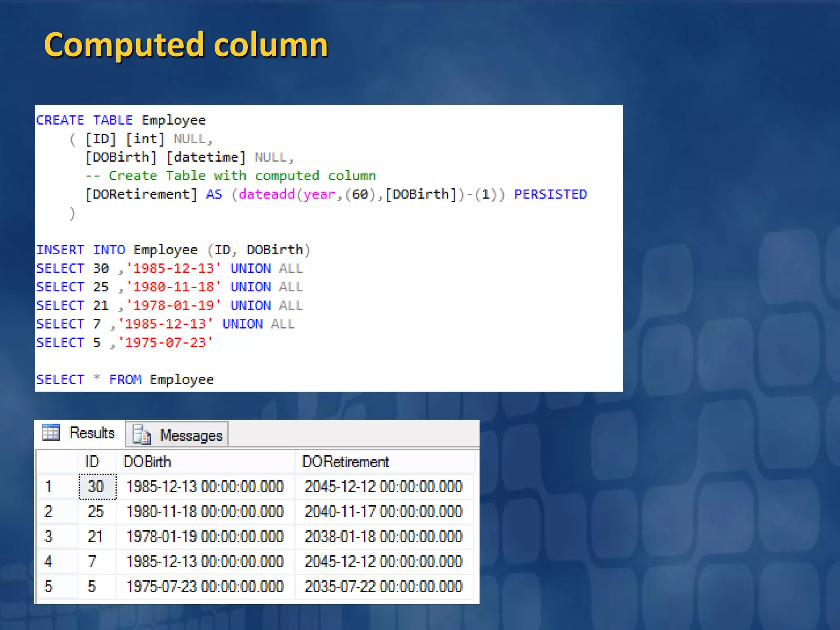Click DOBirth cell 1978-01-19 00:00:00.000
840x630 pixels.
click(x=205, y=536)
